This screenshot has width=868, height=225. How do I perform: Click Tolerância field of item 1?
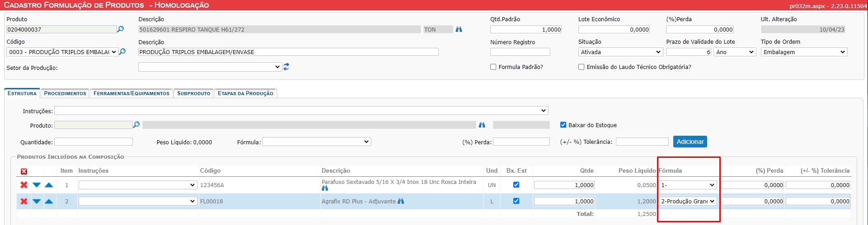pos(818,185)
